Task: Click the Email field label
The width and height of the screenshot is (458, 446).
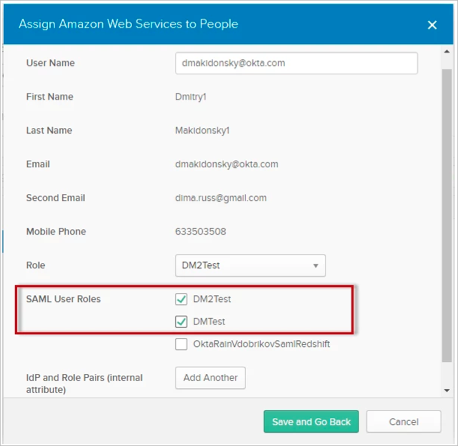Action: click(x=38, y=164)
